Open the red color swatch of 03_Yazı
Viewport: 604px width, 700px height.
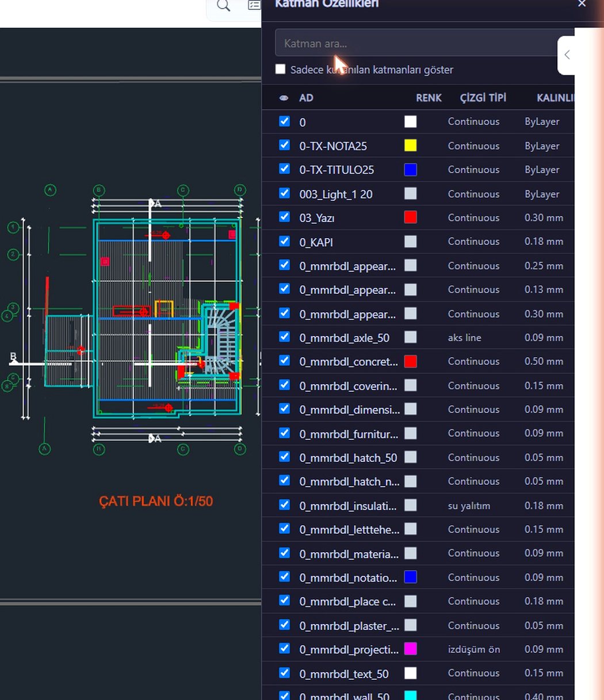click(x=410, y=217)
